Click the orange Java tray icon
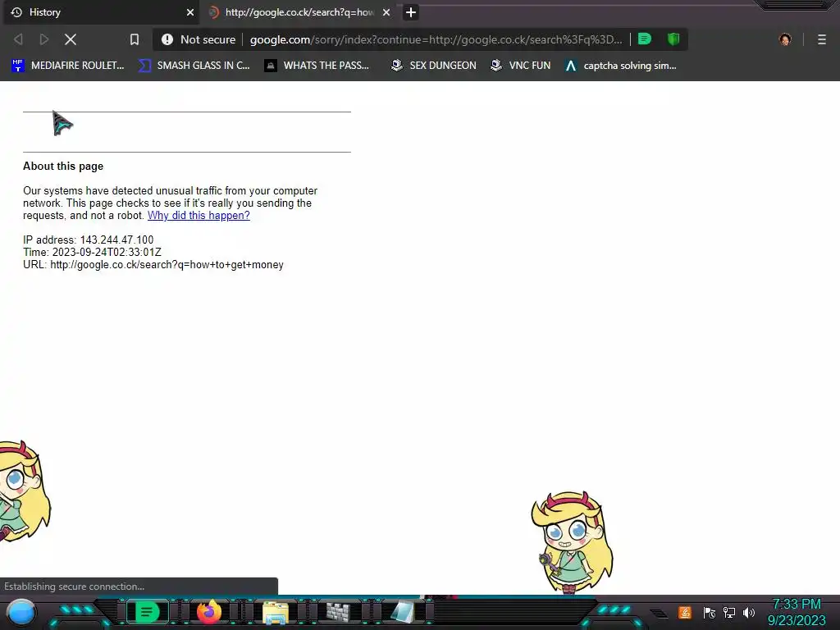This screenshot has width=840, height=630. click(685, 612)
